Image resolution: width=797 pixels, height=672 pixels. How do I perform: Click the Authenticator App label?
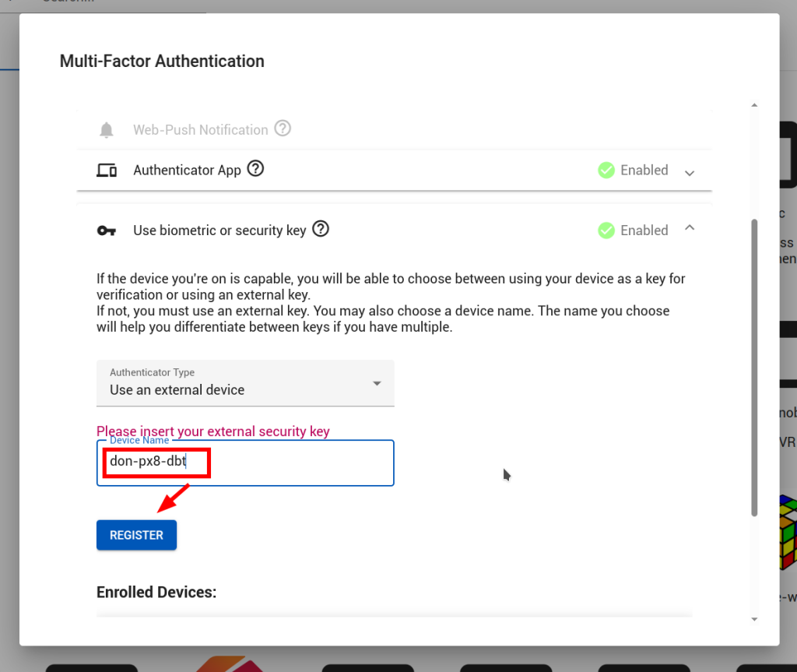pyautogui.click(x=187, y=170)
